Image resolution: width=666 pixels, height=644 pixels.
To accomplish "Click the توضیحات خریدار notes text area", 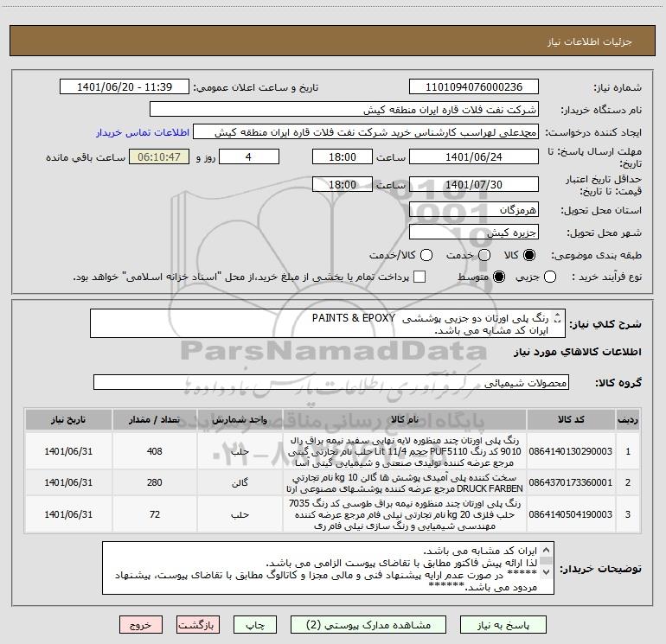I will [x=328, y=568].
